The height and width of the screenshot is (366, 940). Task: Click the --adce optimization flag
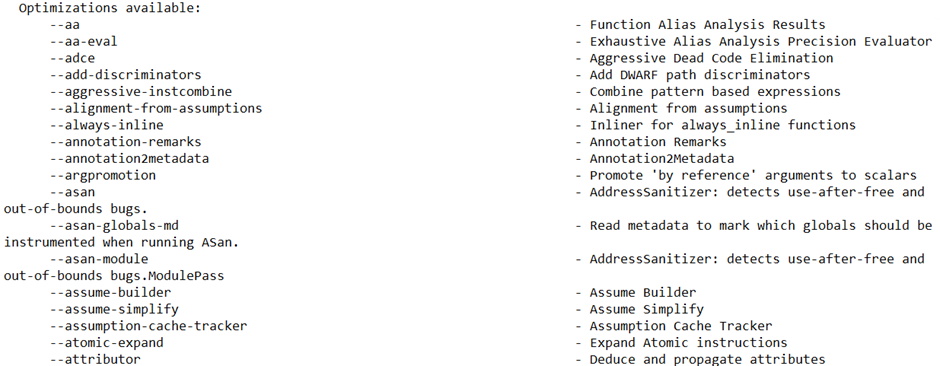click(x=73, y=59)
